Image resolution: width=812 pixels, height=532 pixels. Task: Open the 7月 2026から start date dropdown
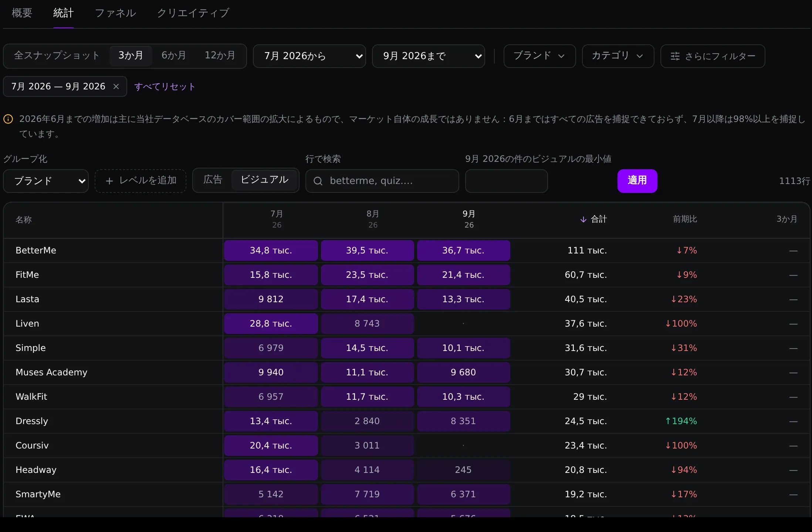click(x=309, y=56)
